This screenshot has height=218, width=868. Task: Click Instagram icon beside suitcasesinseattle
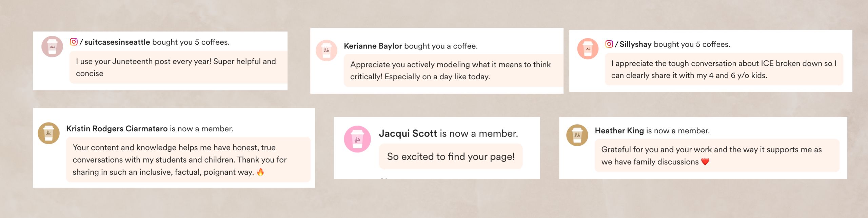pyautogui.click(x=74, y=42)
